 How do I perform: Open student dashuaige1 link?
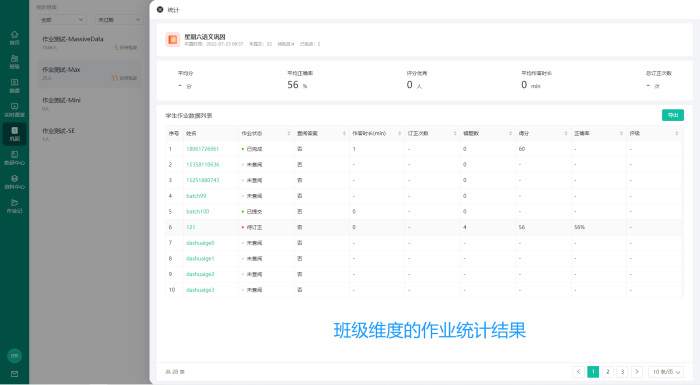[x=200, y=259]
